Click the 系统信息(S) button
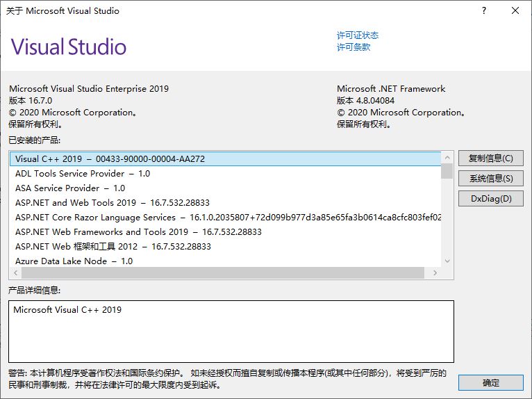The width and height of the screenshot is (532, 399). [490, 178]
